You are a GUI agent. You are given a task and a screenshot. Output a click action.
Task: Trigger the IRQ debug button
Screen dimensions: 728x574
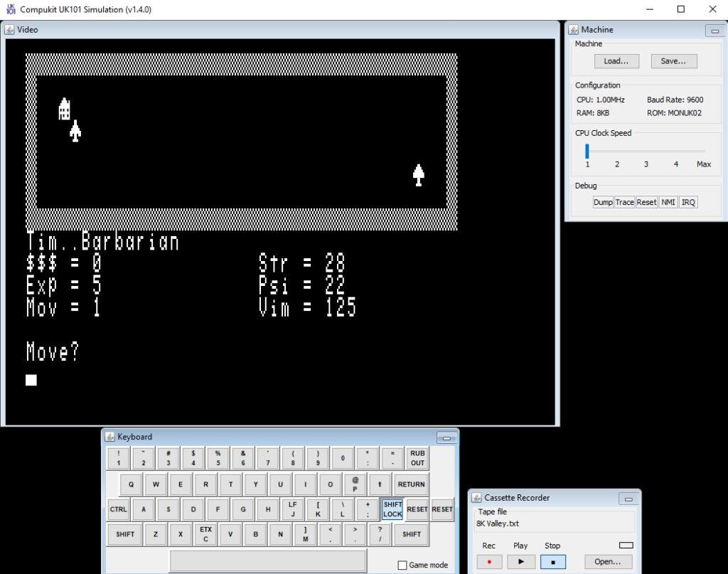point(688,202)
